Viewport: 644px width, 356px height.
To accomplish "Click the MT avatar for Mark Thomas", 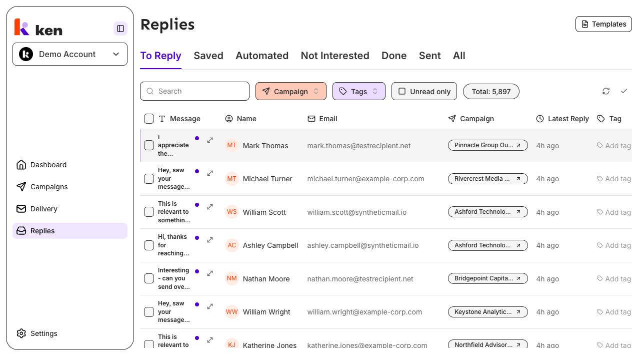I will tap(232, 145).
